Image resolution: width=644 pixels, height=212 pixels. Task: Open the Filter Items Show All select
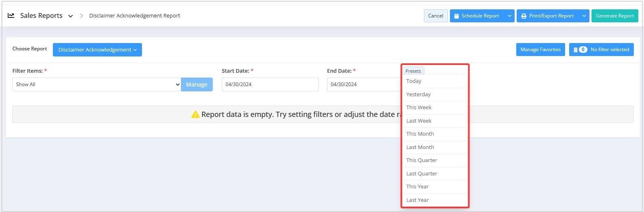pyautogui.click(x=96, y=84)
